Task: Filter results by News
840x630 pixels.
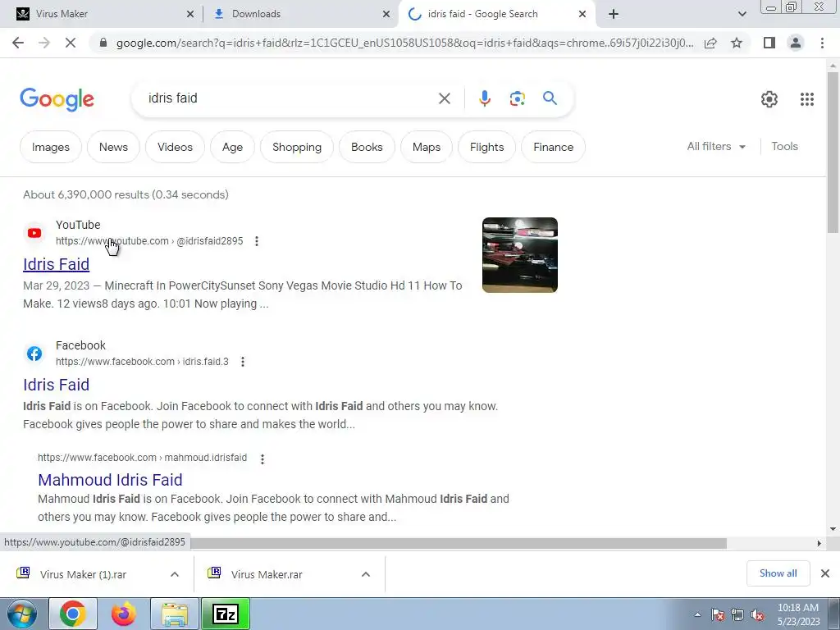Action: point(113,147)
